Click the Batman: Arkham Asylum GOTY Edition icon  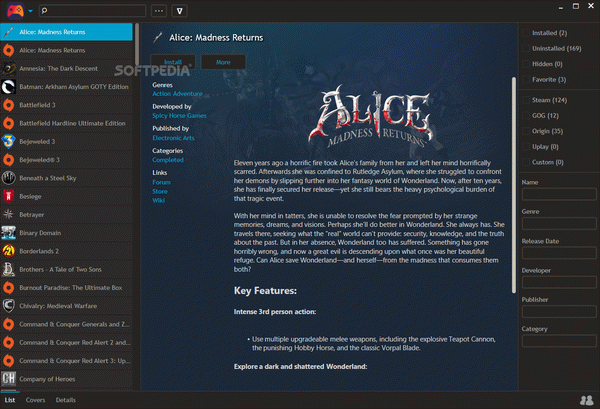point(8,87)
